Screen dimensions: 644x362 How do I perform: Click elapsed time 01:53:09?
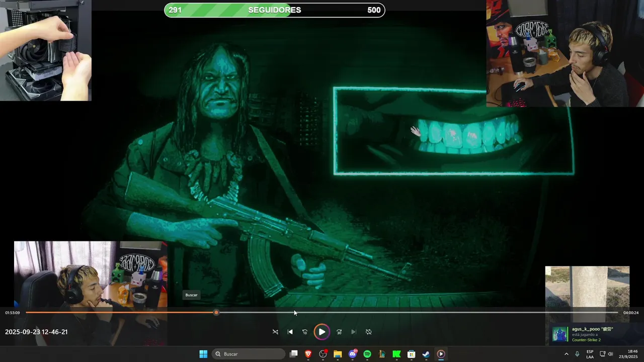pyautogui.click(x=13, y=313)
